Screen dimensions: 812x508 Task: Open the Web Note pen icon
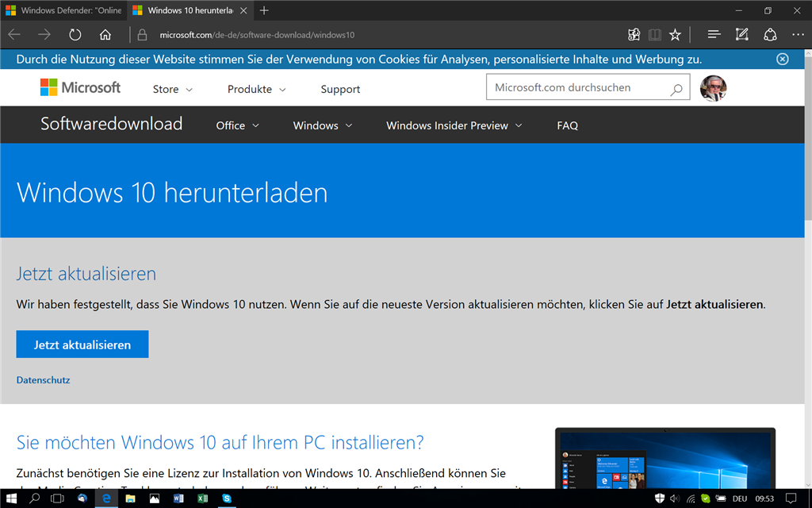pos(742,35)
